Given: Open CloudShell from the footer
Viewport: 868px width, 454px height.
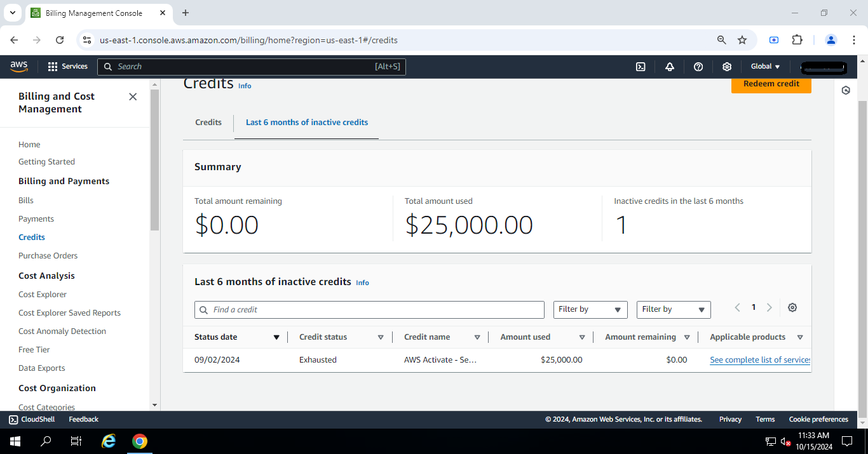Looking at the screenshot, I should pyautogui.click(x=32, y=419).
